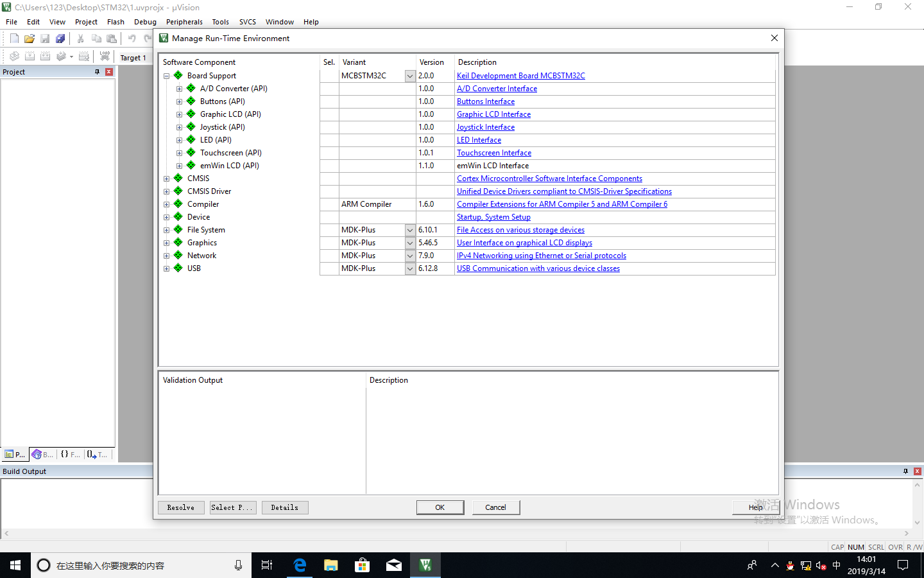Click the green diamond icon beside Board Support

tap(178, 75)
